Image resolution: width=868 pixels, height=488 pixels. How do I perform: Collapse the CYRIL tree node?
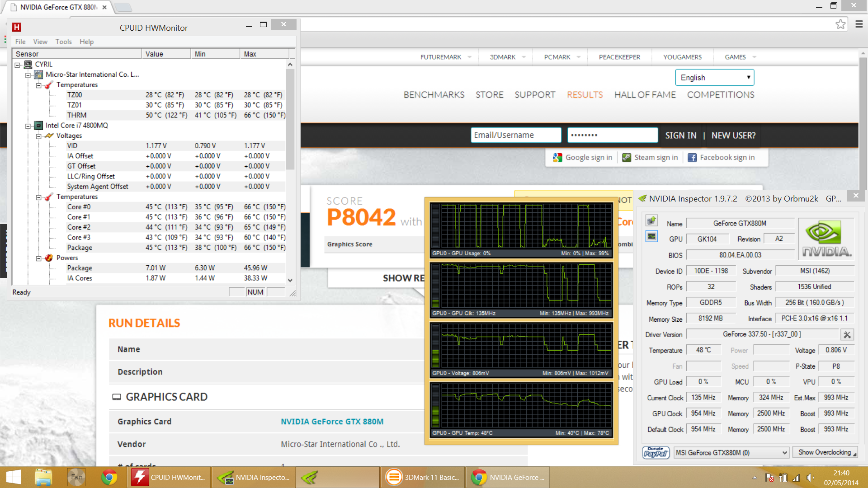(x=17, y=65)
